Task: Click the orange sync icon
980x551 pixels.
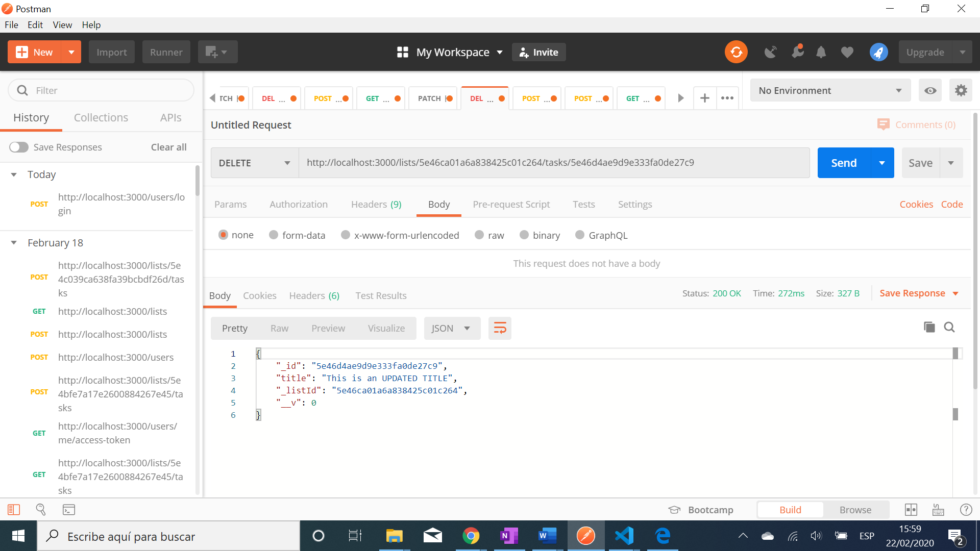Action: pyautogui.click(x=736, y=52)
